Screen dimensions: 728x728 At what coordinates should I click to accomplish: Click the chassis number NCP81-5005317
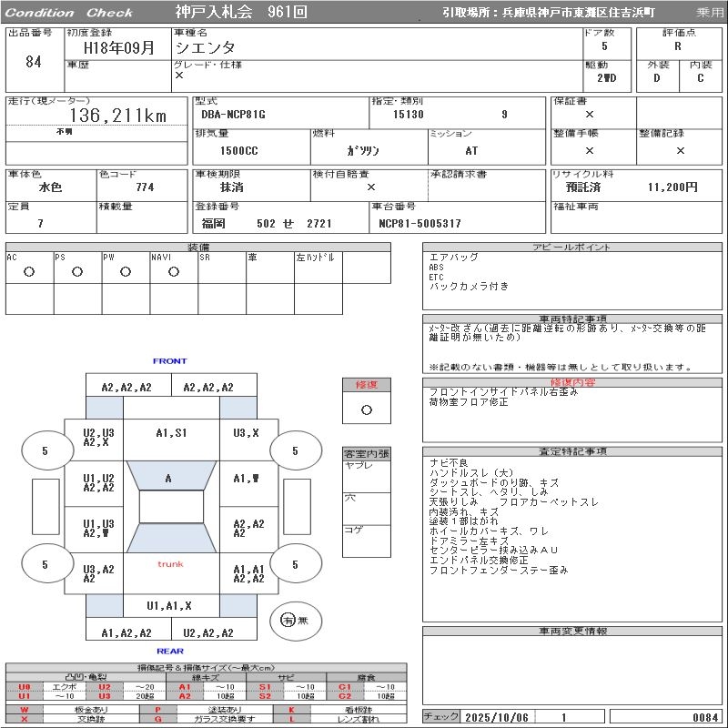coord(420,224)
